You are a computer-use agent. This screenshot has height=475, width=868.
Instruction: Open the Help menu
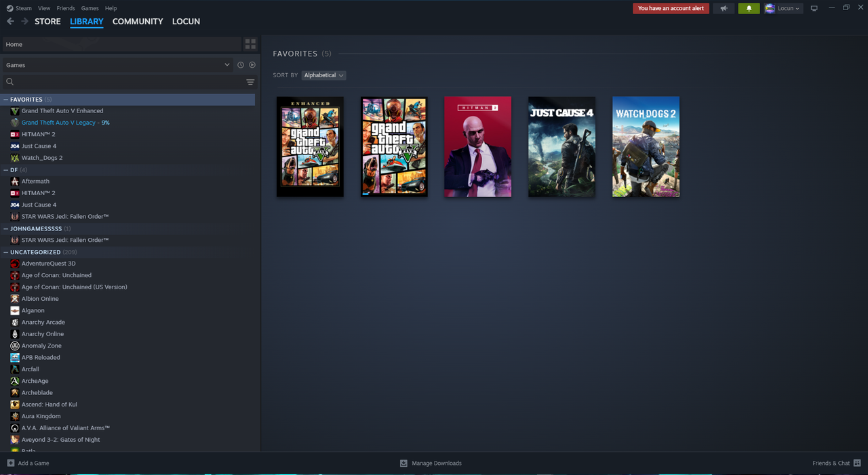pyautogui.click(x=111, y=8)
